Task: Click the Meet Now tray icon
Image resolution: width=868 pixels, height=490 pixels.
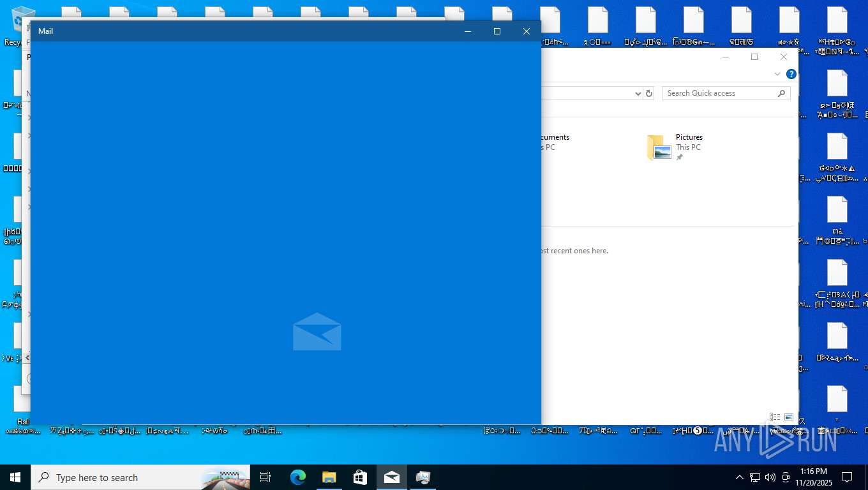Action: coord(786,477)
